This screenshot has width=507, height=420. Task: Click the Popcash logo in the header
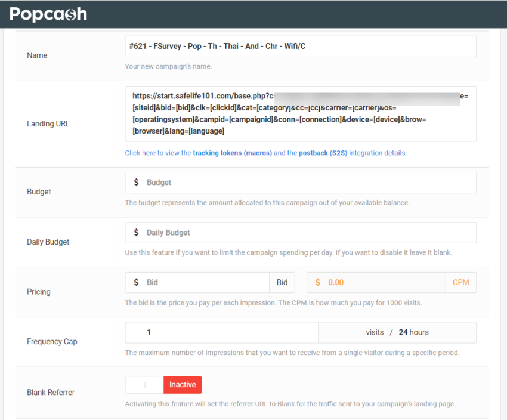coord(48,13)
